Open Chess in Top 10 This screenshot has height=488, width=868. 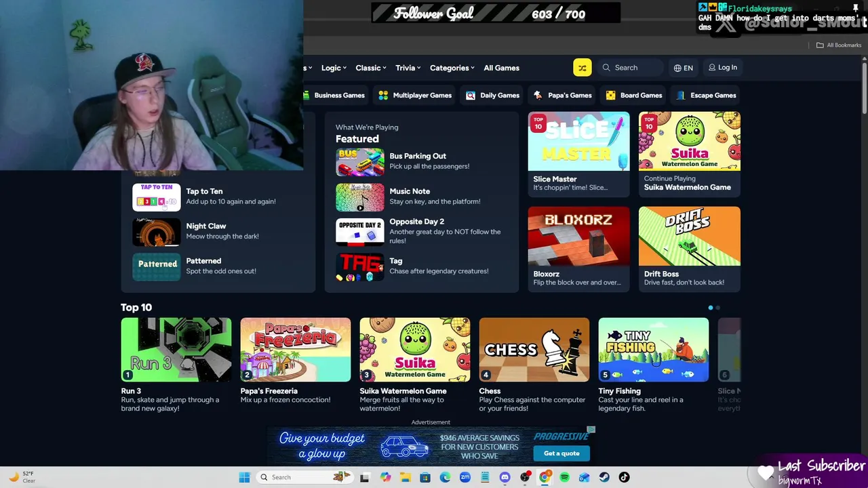[x=534, y=350]
